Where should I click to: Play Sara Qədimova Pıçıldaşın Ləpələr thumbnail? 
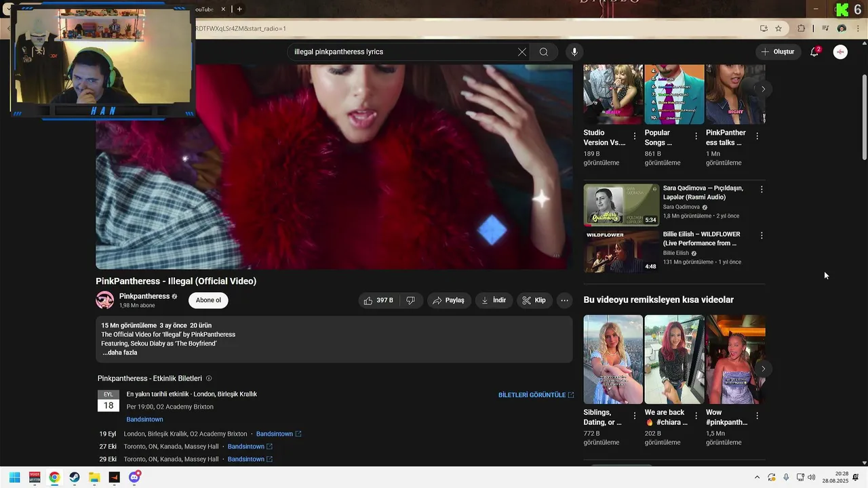(x=621, y=205)
